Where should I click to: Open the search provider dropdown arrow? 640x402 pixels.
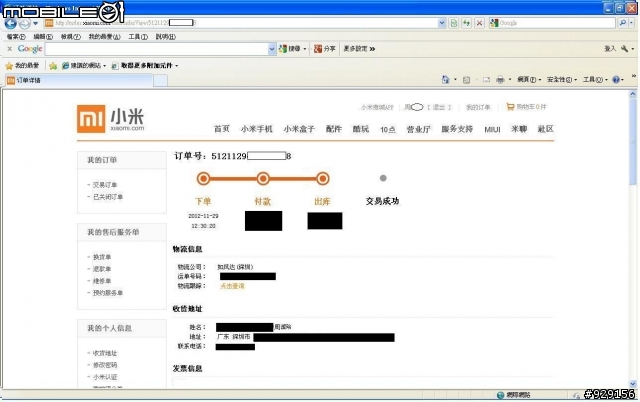coord(631,23)
